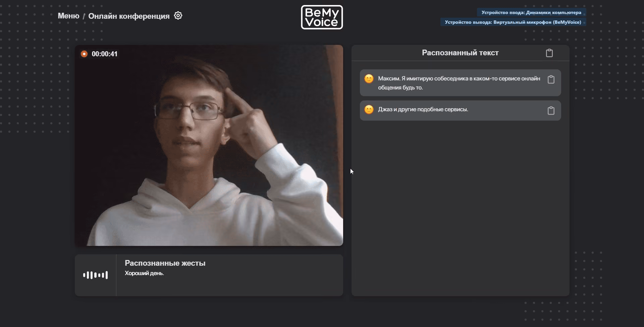Screen dimensions: 644x327
Task: Click the recording timer 00:00:41
Action: click(x=105, y=54)
